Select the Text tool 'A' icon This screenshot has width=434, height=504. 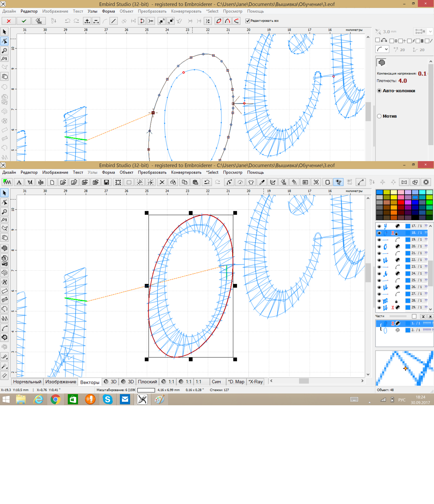[19, 182]
